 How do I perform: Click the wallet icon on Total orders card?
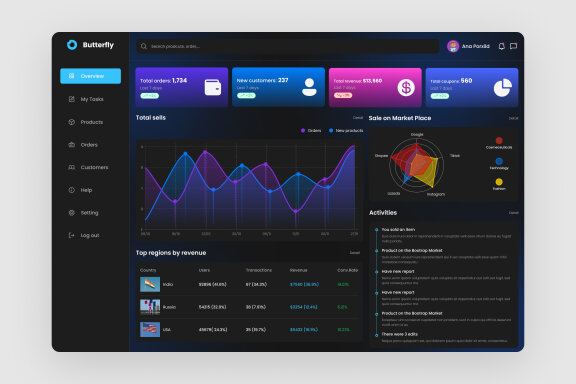(x=213, y=87)
